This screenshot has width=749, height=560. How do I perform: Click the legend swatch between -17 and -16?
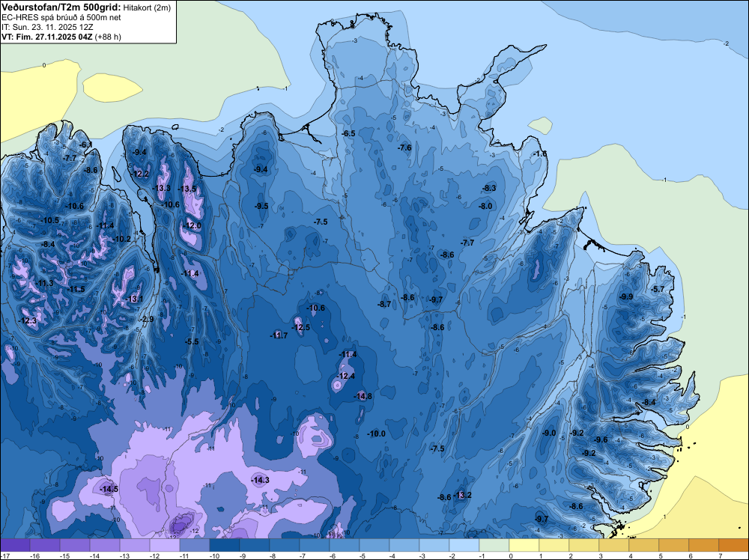(15, 545)
